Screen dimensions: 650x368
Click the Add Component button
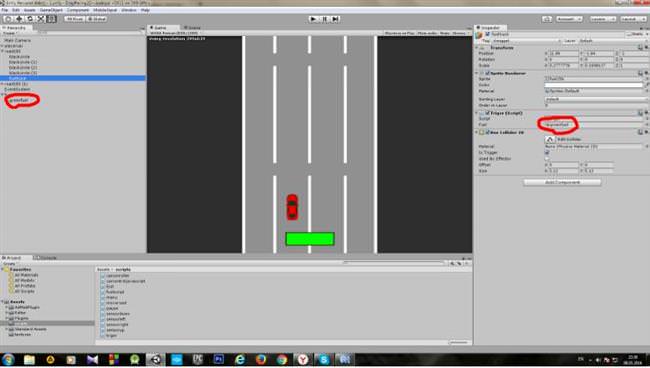[562, 182]
